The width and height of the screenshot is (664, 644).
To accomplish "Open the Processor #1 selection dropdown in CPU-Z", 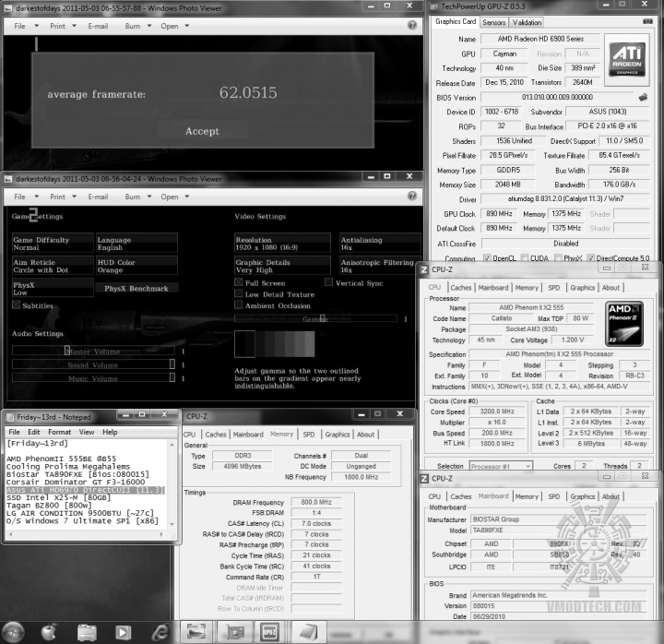I will (501, 466).
